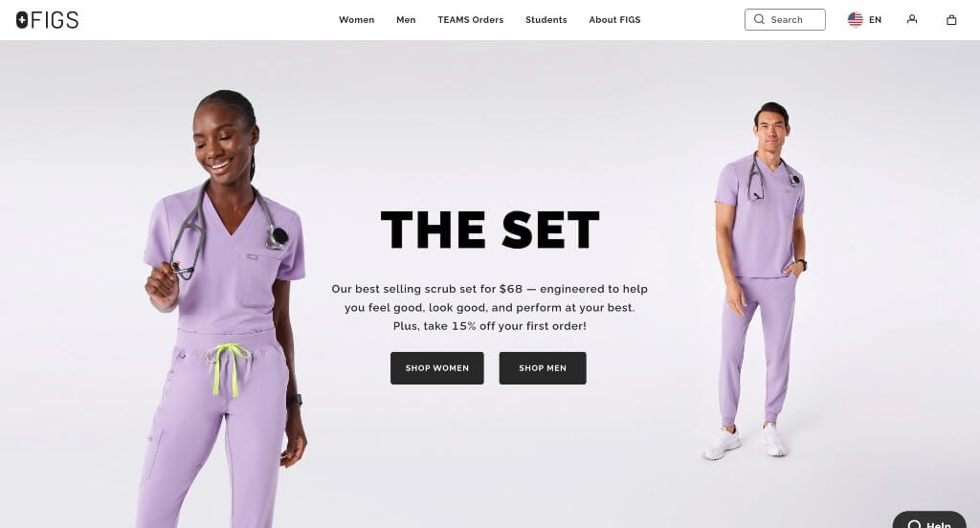Open the Women menu
The width and height of the screenshot is (980, 528).
(x=356, y=20)
